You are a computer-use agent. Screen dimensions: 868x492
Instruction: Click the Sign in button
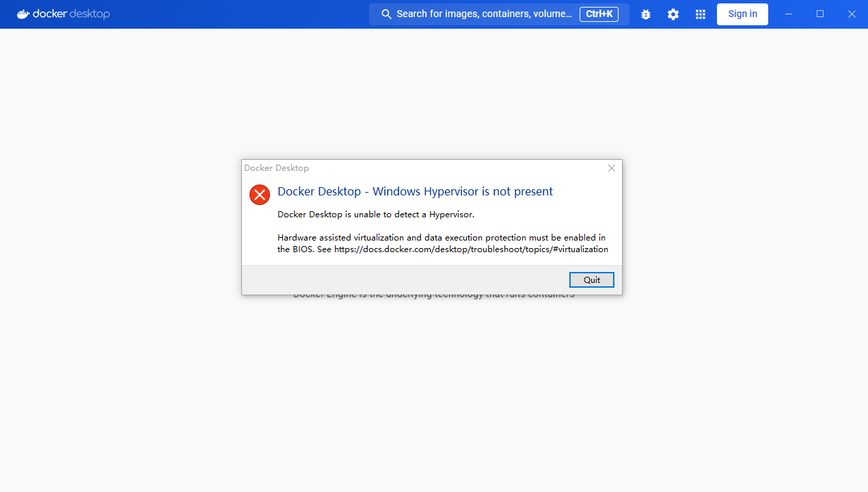point(742,14)
